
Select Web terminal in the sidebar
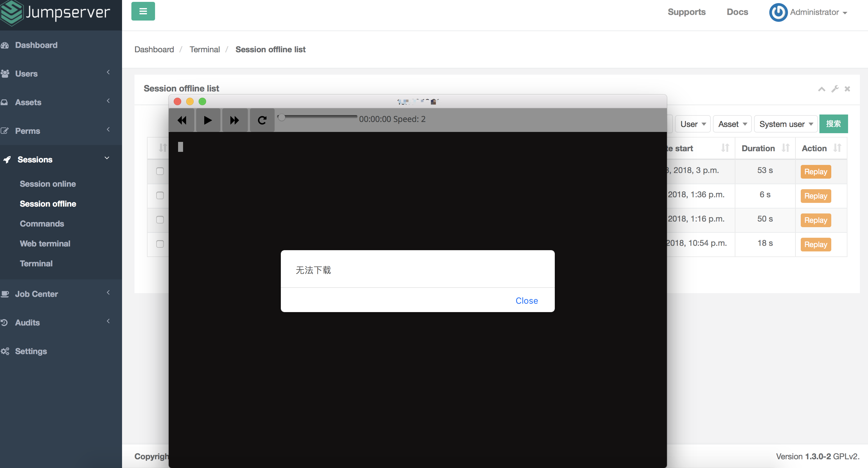[45, 243]
